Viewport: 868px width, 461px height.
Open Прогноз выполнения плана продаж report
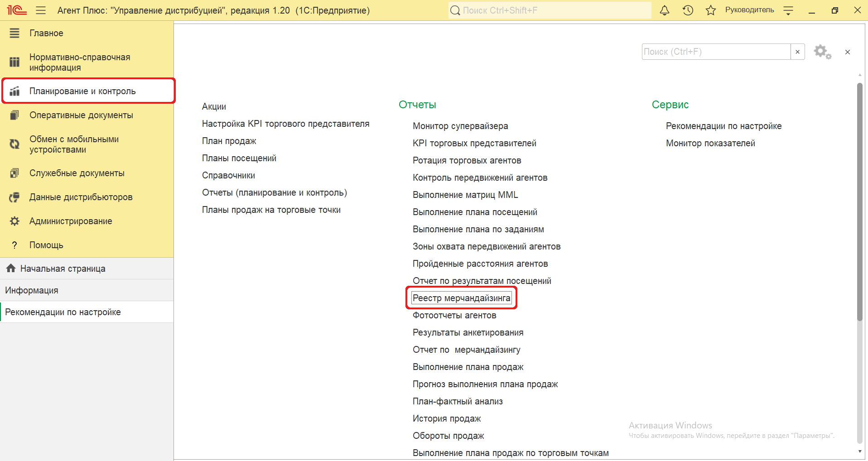coord(485,384)
